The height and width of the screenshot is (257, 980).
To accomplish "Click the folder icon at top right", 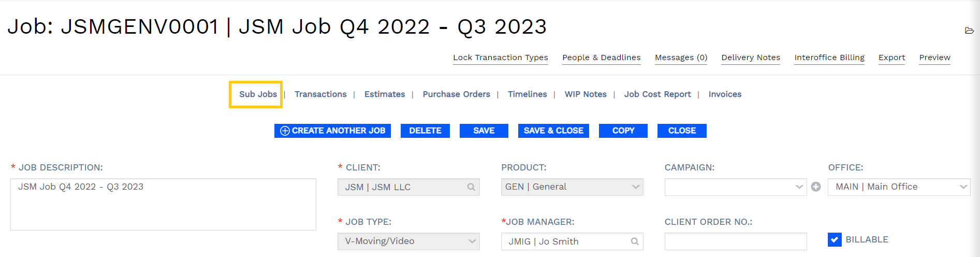I will coord(969,31).
